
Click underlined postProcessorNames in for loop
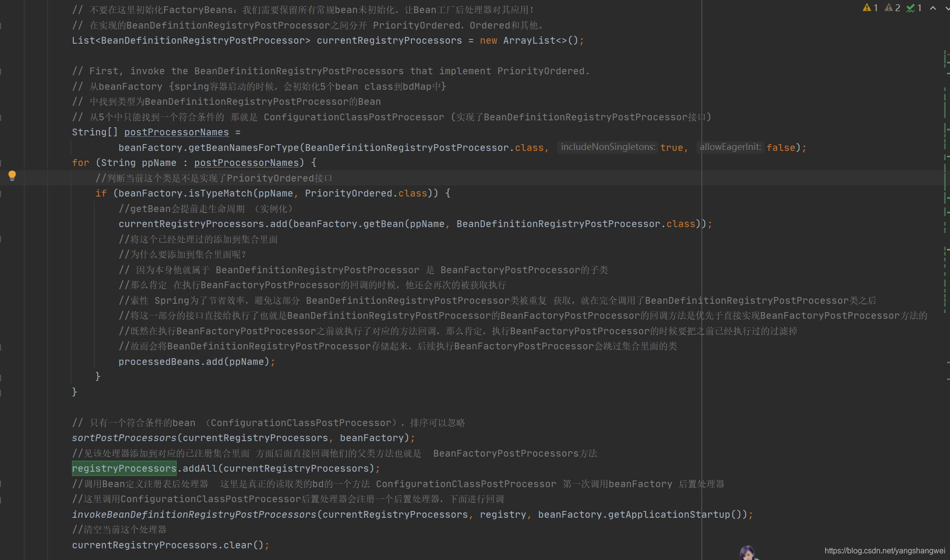[247, 163]
